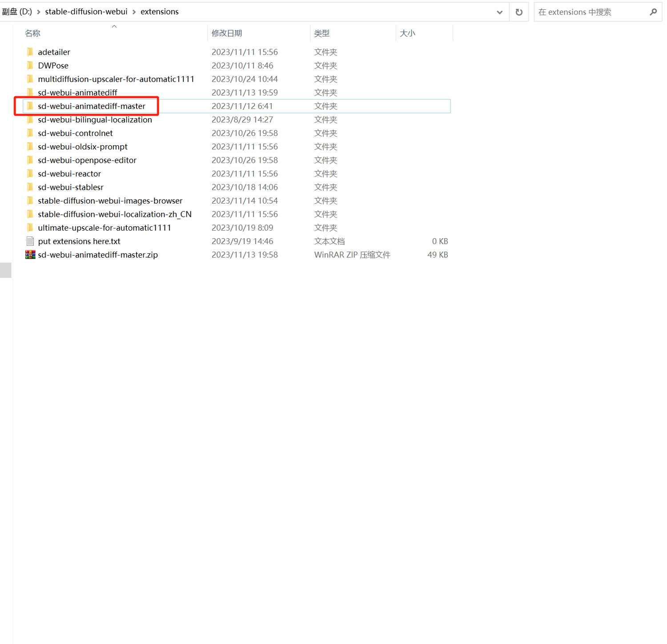Go to 副盘 (D:) in breadcrumb path
The image size is (667, 644).
pyautogui.click(x=17, y=12)
